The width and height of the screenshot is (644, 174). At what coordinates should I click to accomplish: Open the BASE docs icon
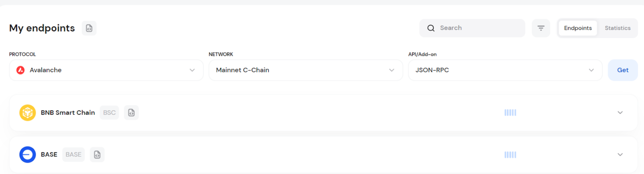point(97,155)
